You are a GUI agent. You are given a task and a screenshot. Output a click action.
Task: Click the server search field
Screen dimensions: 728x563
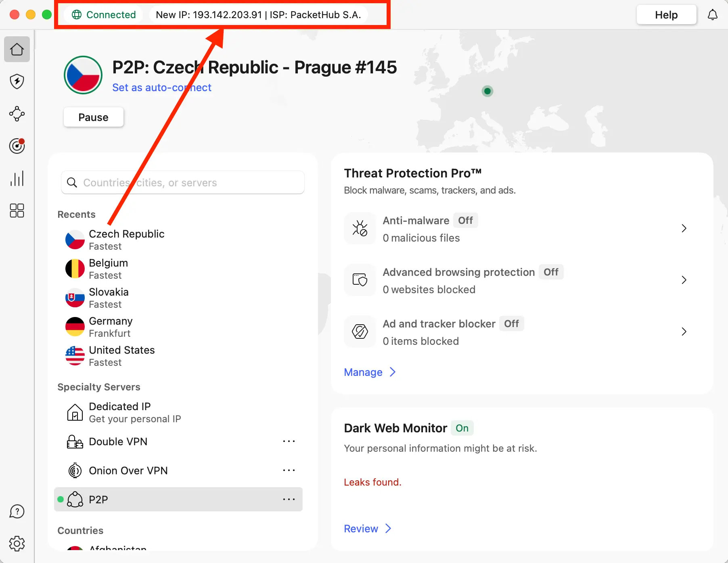pos(182,182)
